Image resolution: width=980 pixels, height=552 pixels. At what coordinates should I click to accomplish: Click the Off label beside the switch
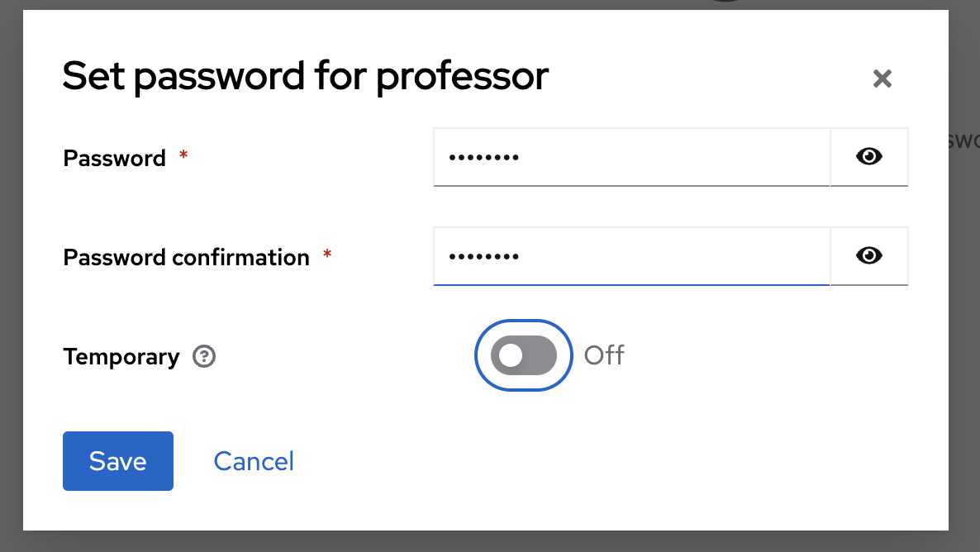coord(604,355)
